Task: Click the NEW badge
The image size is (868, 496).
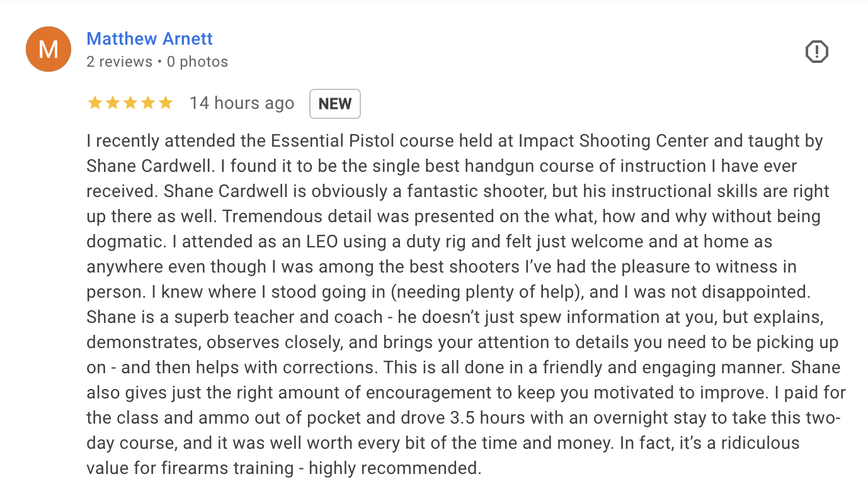Action: (x=334, y=104)
